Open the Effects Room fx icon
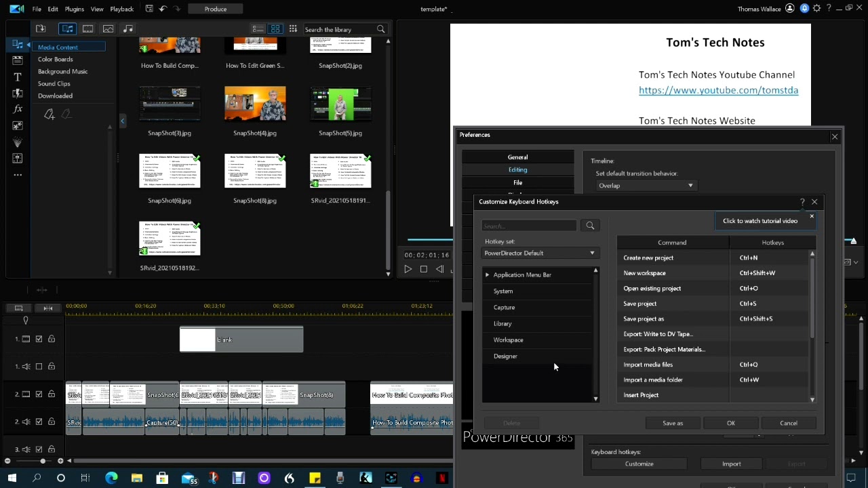The image size is (868, 488). pos(18,109)
